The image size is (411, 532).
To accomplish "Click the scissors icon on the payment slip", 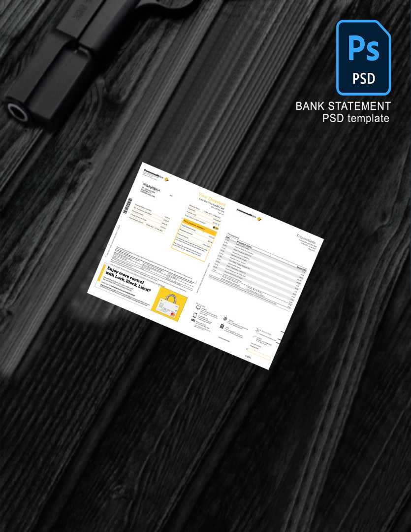I will point(257,329).
